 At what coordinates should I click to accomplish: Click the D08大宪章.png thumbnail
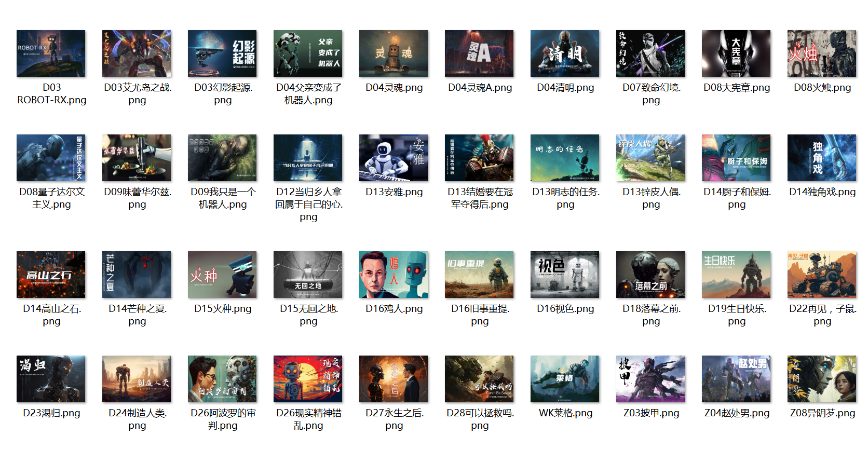[x=736, y=53]
